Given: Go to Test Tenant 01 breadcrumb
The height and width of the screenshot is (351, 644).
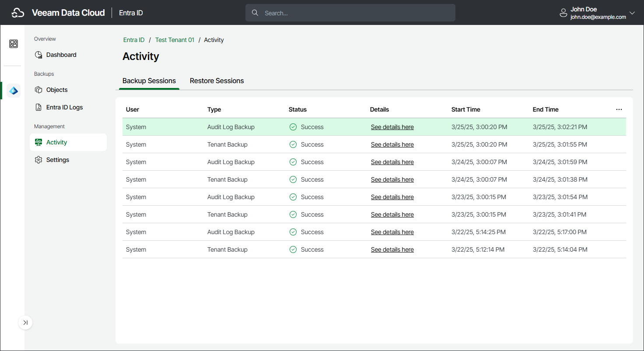Looking at the screenshot, I should pyautogui.click(x=175, y=40).
